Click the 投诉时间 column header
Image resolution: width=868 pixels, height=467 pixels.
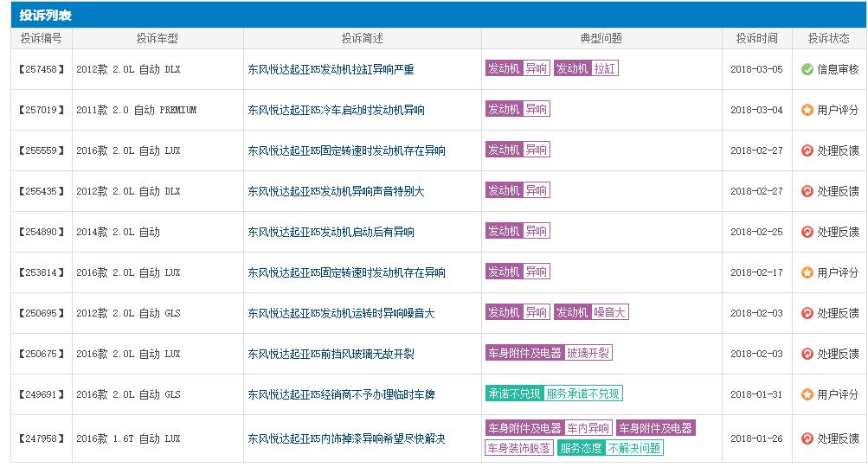[x=756, y=38]
